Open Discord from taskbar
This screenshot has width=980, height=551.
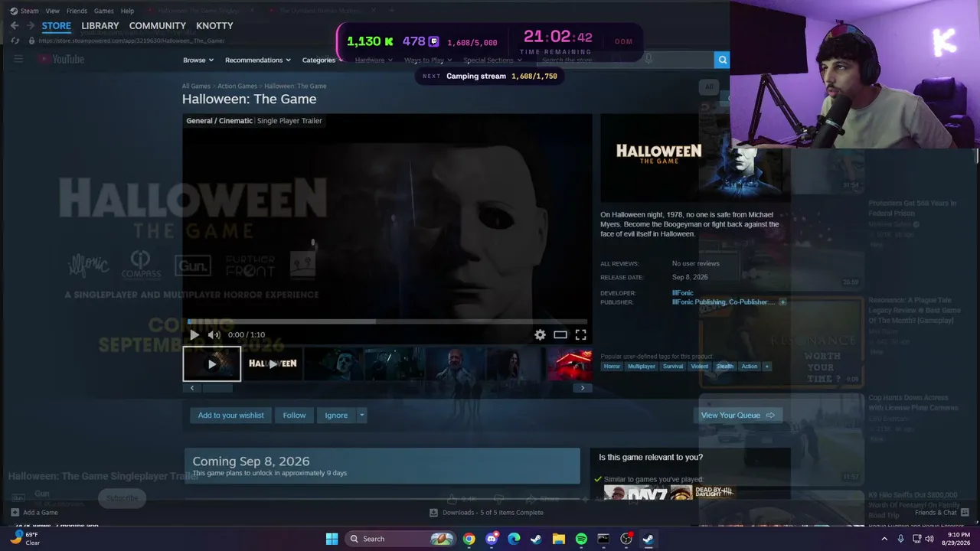pos(492,539)
